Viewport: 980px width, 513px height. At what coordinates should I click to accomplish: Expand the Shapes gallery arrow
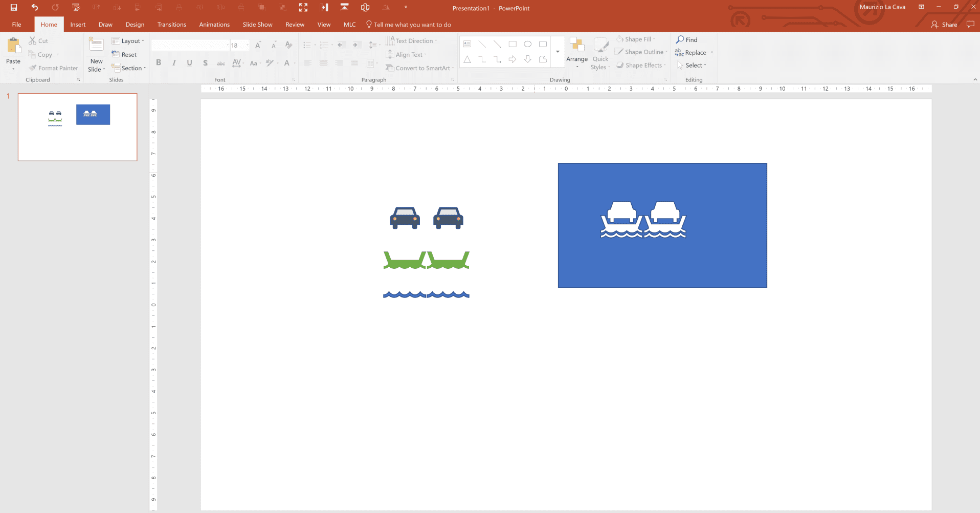[x=558, y=52]
